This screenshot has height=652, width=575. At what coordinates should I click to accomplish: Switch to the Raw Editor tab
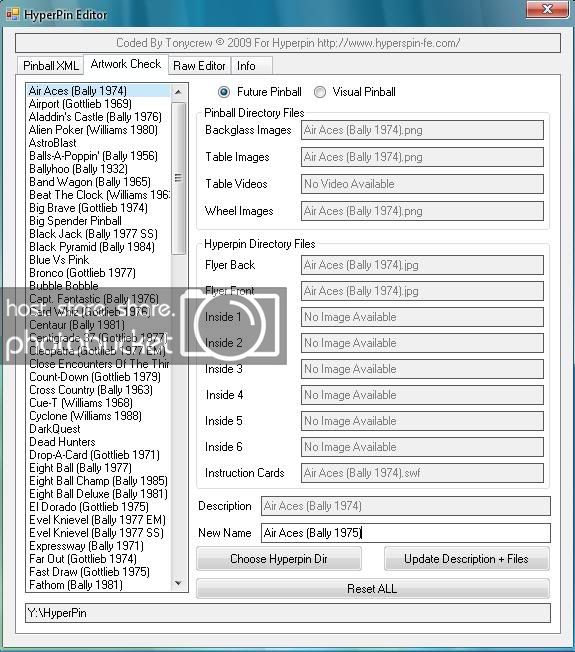coord(199,66)
